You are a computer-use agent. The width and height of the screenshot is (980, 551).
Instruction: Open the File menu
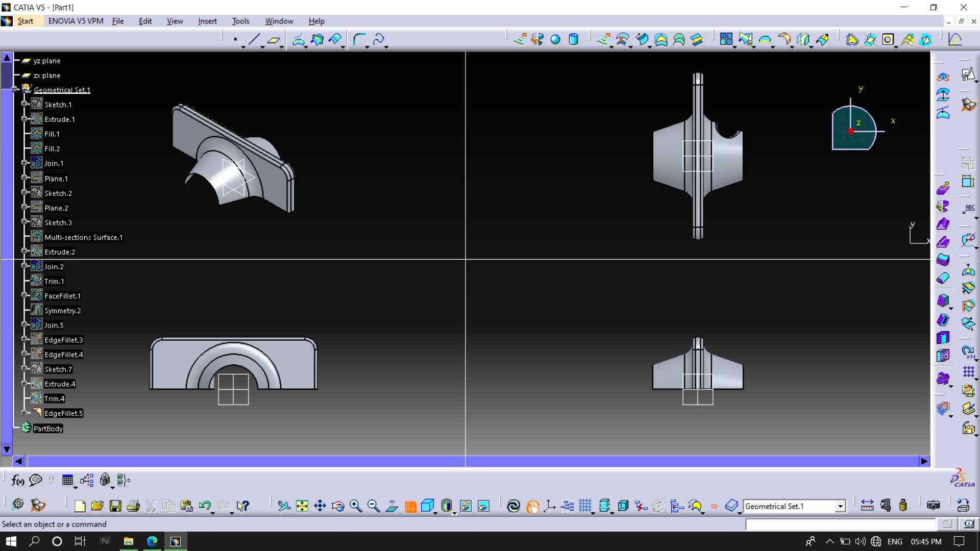[118, 21]
